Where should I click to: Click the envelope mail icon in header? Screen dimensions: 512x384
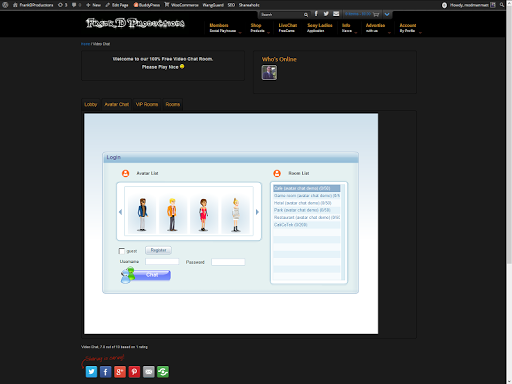[336, 14]
